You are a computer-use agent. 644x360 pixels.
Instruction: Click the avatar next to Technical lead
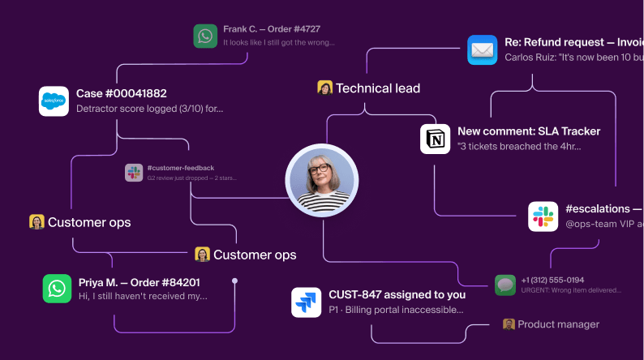pyautogui.click(x=325, y=88)
